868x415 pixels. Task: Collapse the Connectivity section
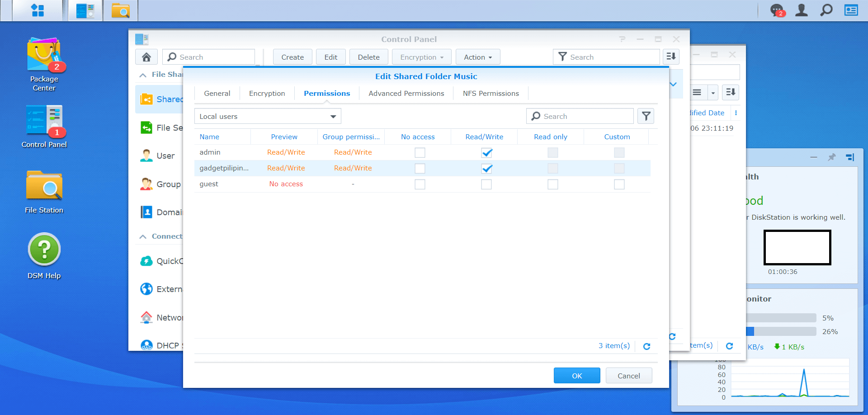coord(143,237)
